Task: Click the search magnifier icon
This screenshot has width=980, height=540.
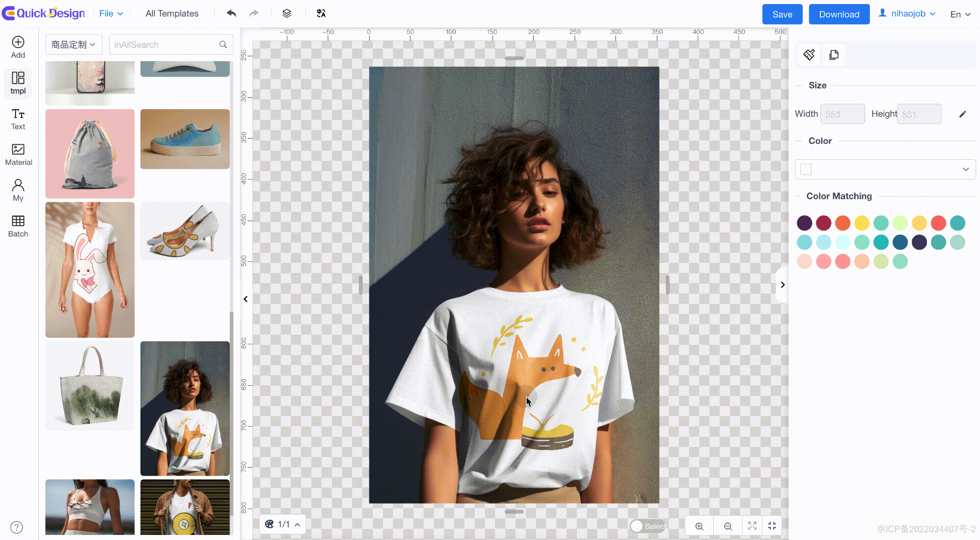Action: tap(223, 44)
